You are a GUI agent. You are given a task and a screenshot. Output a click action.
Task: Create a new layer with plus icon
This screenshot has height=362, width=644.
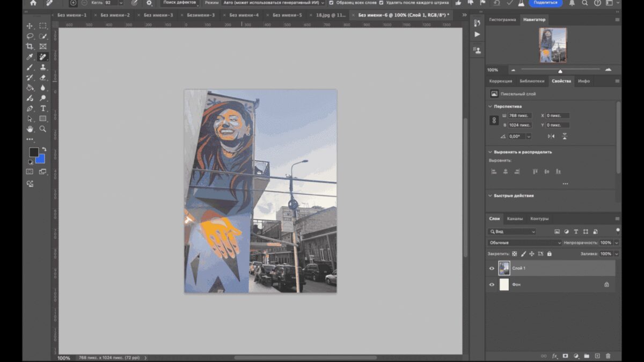point(597,356)
